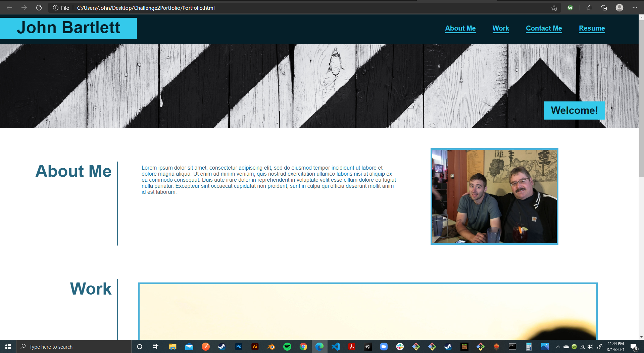Open Unity from the taskbar
This screenshot has width=644, height=353.
[x=367, y=347]
